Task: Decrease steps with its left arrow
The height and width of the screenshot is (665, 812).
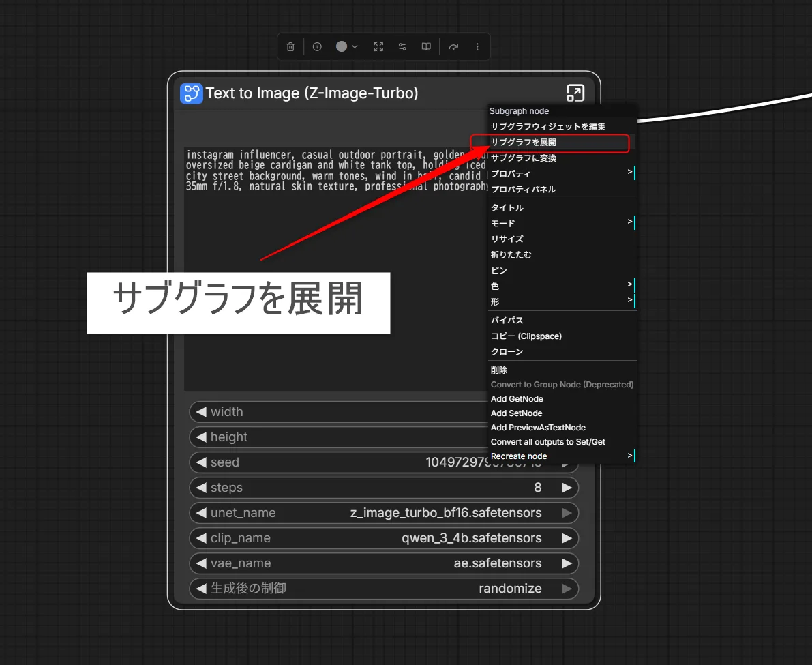Action: click(201, 488)
